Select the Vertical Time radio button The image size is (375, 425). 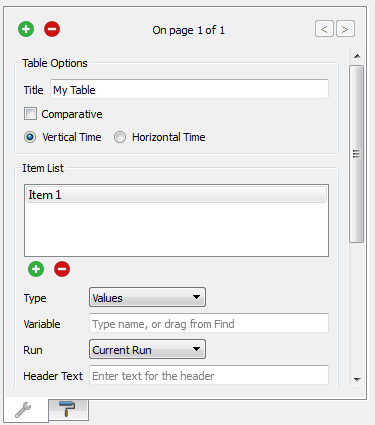[x=30, y=137]
